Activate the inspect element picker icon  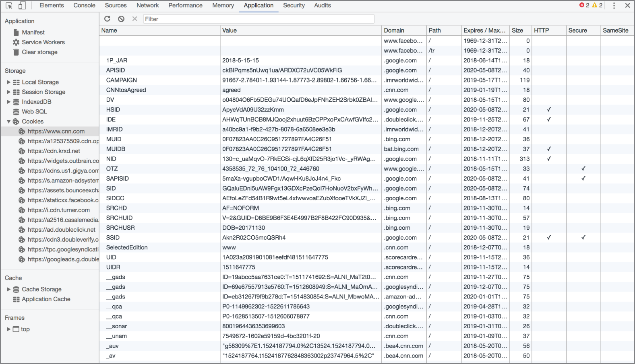pyautogui.click(x=9, y=6)
